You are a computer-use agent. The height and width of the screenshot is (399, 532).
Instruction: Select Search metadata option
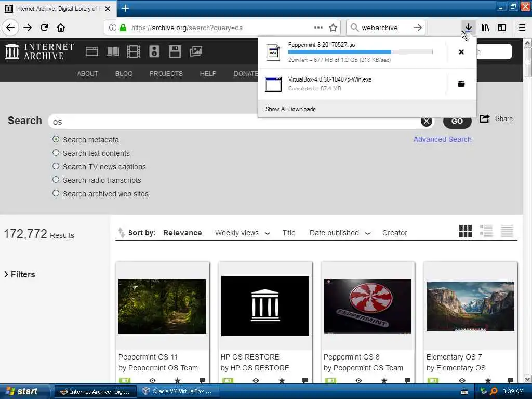pyautogui.click(x=56, y=139)
